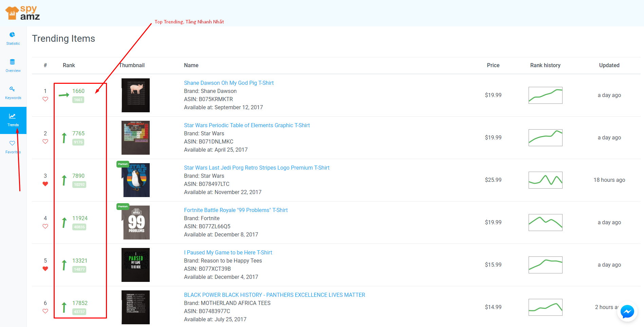Open Facebook Messenger chat bubble
The height and width of the screenshot is (327, 644).
[x=627, y=311]
